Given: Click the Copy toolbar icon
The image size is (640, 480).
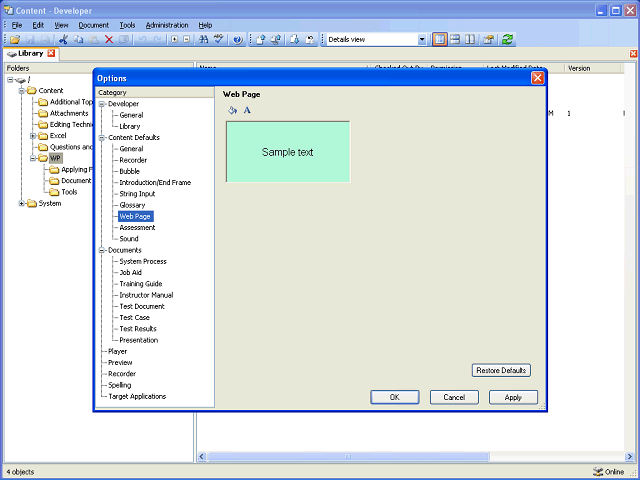Looking at the screenshot, I should click(78, 40).
